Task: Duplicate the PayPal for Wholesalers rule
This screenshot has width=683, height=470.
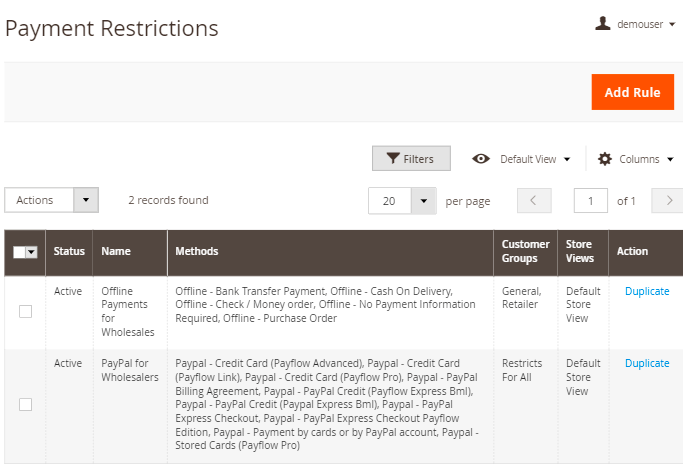Action: click(x=646, y=364)
